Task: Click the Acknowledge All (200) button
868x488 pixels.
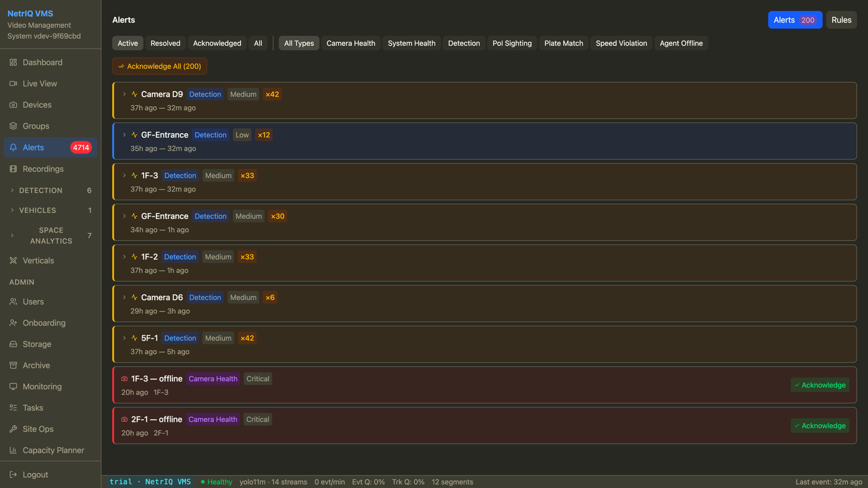Action: pyautogui.click(x=159, y=66)
